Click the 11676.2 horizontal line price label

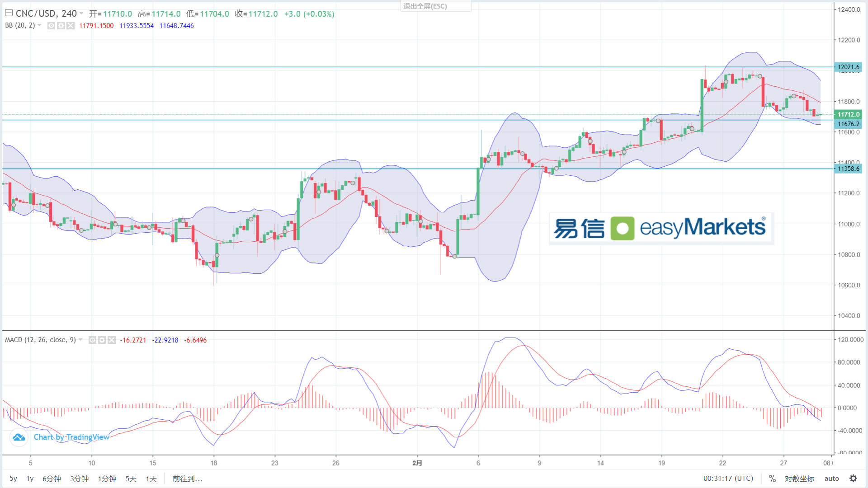pos(848,124)
